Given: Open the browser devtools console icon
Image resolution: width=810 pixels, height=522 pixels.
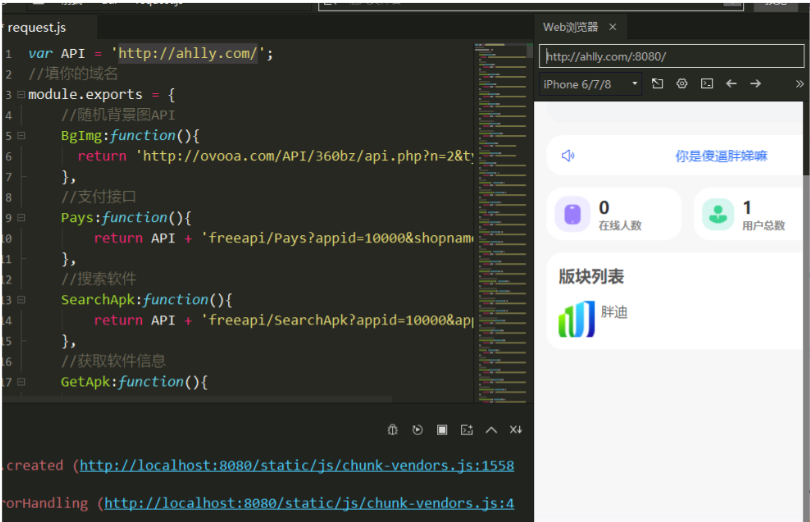Looking at the screenshot, I should [707, 84].
